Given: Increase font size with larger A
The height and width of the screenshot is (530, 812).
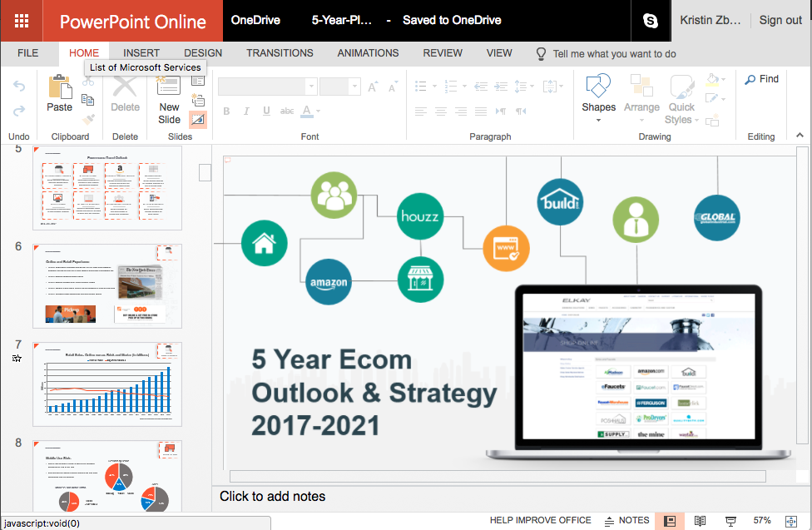Looking at the screenshot, I should point(373,87).
